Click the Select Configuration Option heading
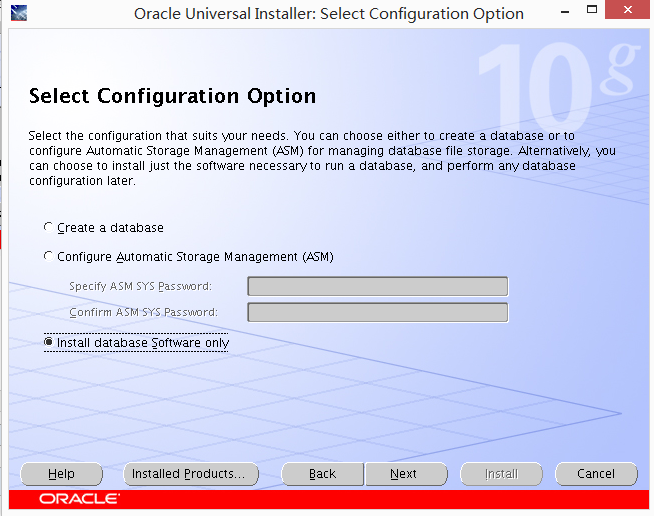 [172, 96]
